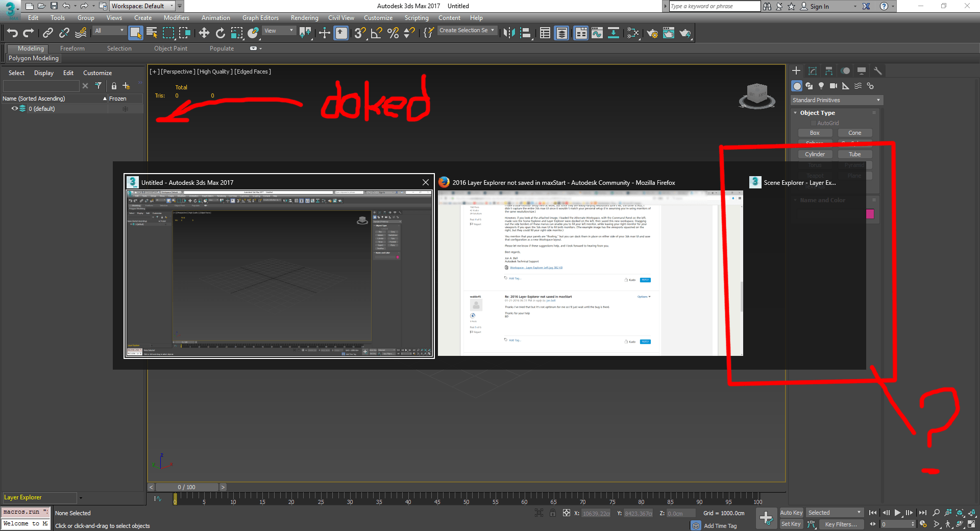Click the Mirror tool icon

509,33
